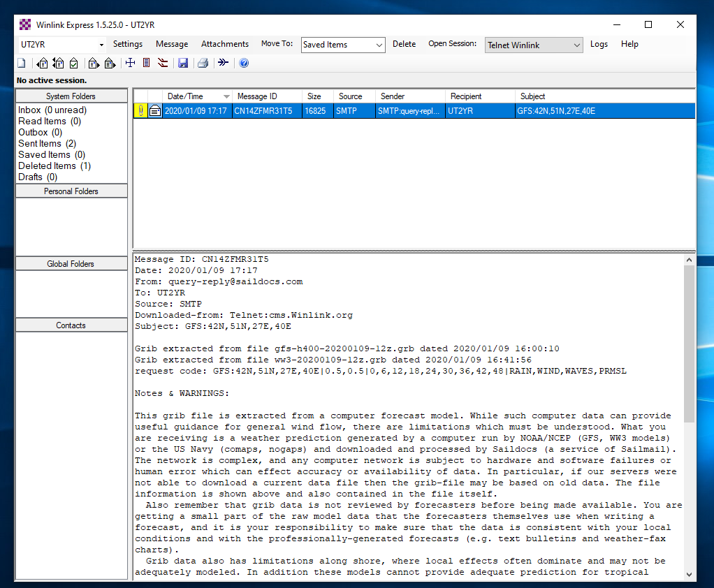Click the Source column header
Image resolution: width=714 pixels, height=588 pixels.
354,96
